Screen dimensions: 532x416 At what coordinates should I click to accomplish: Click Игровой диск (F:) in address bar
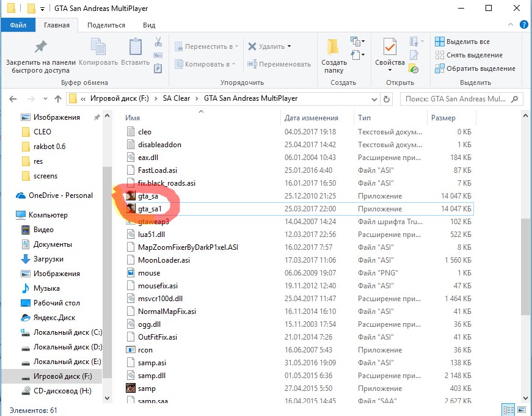click(120, 98)
